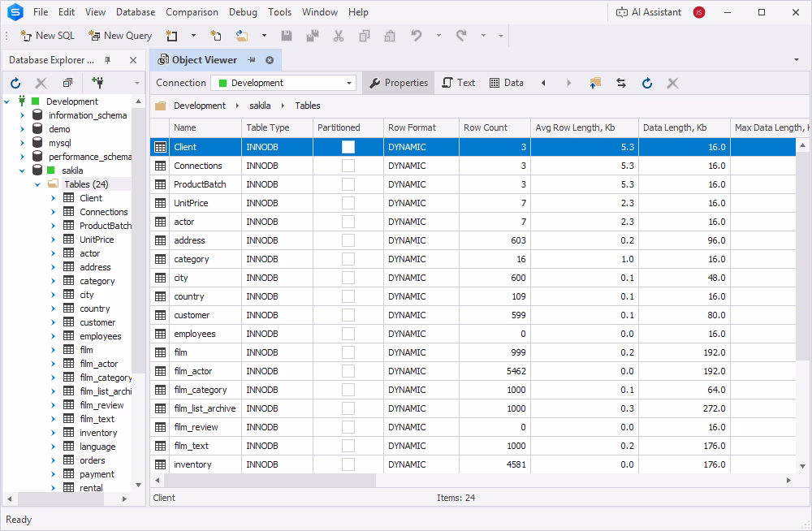Pin the Object Viewer tab
The image size is (812, 531).
tap(252, 60)
